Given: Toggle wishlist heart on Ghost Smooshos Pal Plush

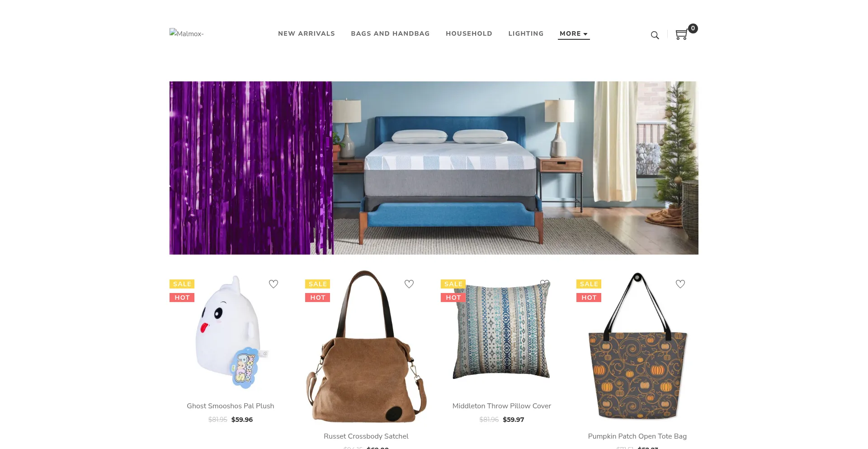Looking at the screenshot, I should coord(274,284).
